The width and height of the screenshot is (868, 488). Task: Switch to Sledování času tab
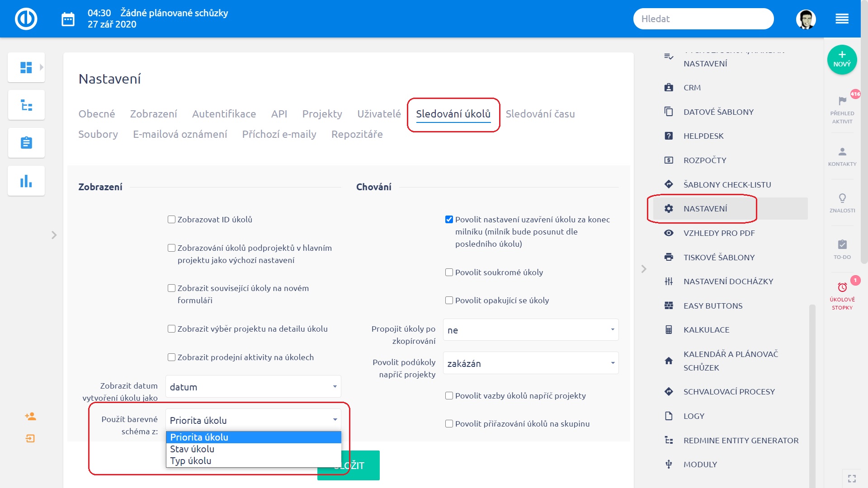pos(540,114)
